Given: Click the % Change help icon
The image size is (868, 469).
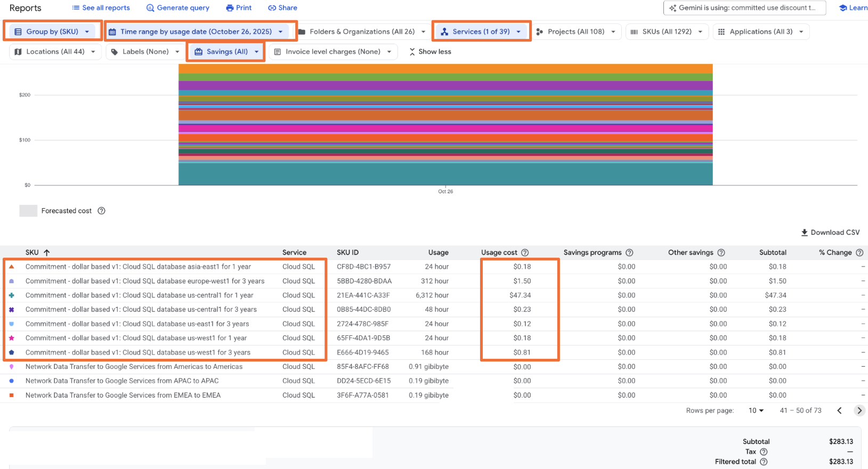Looking at the screenshot, I should [x=859, y=253].
